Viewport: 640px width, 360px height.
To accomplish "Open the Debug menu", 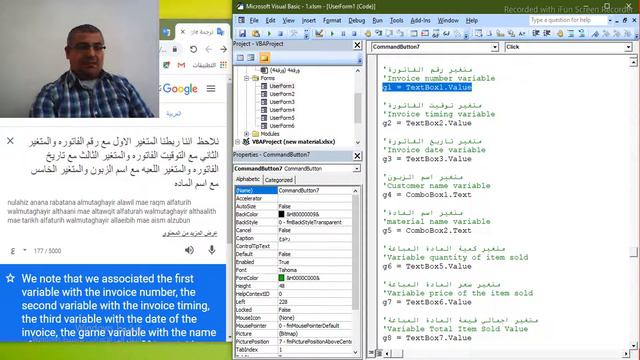I will (x=356, y=20).
